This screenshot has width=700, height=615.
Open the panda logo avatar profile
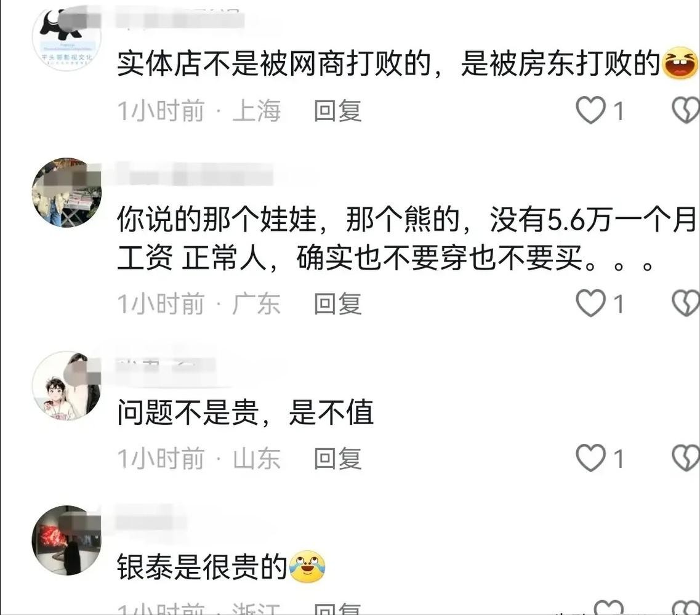point(66,38)
